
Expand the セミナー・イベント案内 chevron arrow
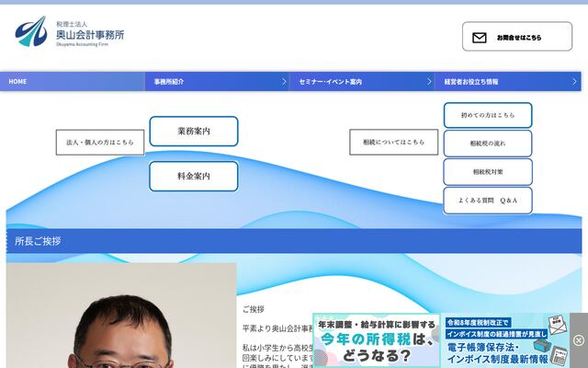pos(429,82)
